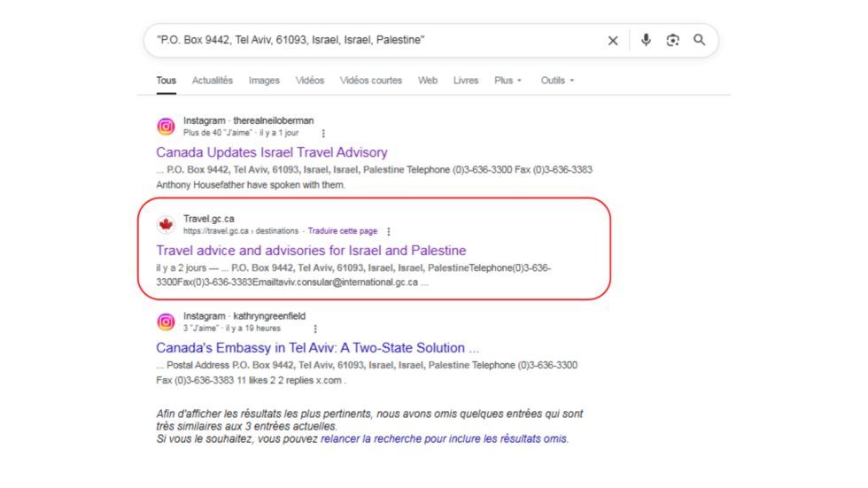Start voice search with the microphone icon
868x488 pixels.
coord(646,40)
